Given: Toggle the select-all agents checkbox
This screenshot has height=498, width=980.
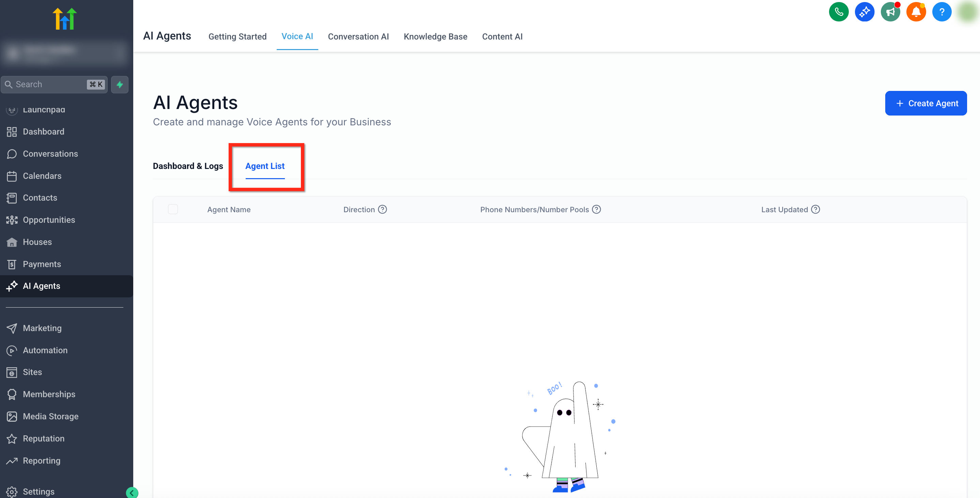Looking at the screenshot, I should (x=173, y=209).
